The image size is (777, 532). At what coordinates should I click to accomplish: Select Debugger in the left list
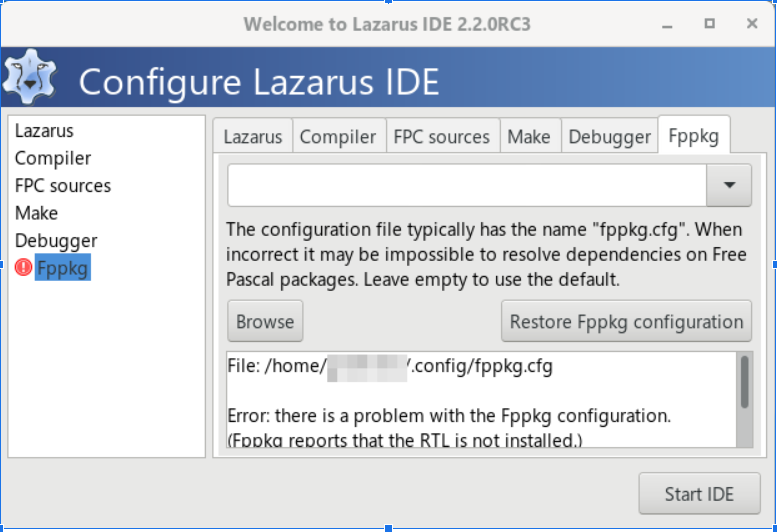56,241
